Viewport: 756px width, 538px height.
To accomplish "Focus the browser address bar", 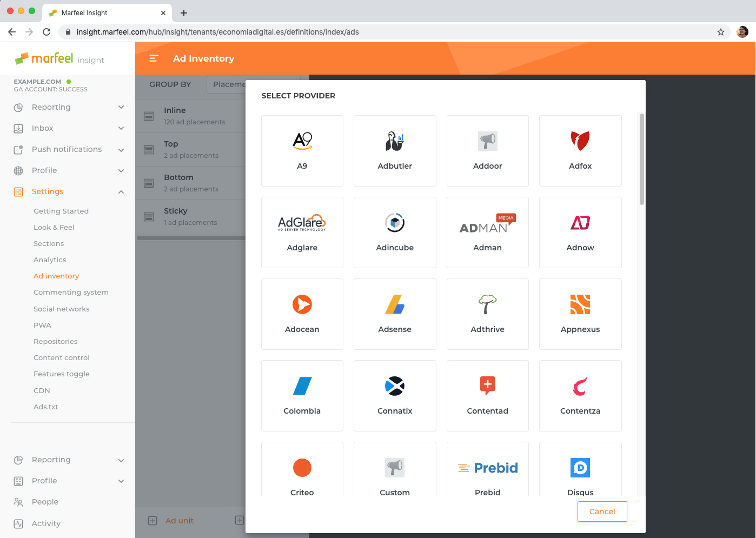I will click(395, 32).
